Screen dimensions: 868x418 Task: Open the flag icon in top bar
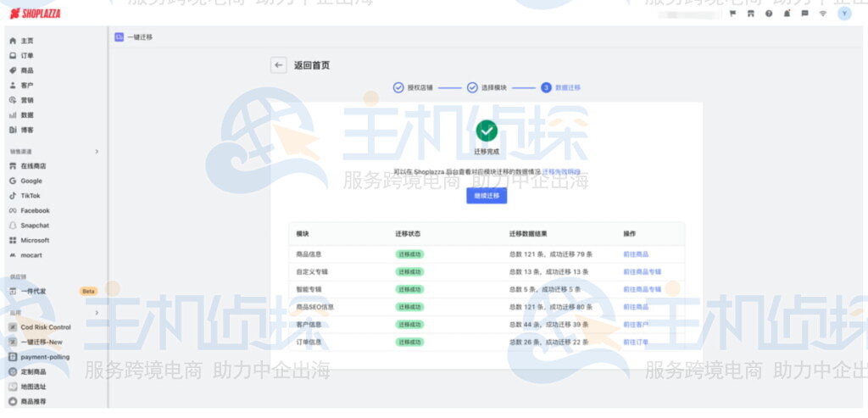(x=732, y=14)
